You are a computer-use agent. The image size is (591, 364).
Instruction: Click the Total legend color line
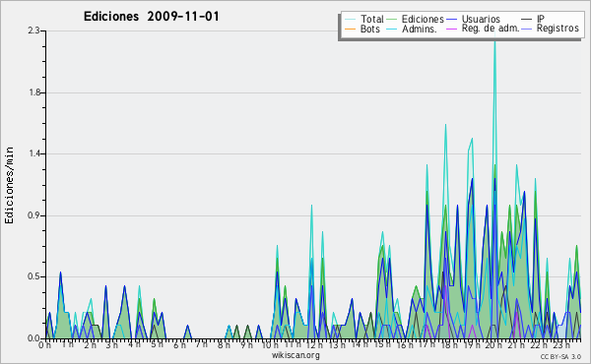pyautogui.click(x=350, y=20)
